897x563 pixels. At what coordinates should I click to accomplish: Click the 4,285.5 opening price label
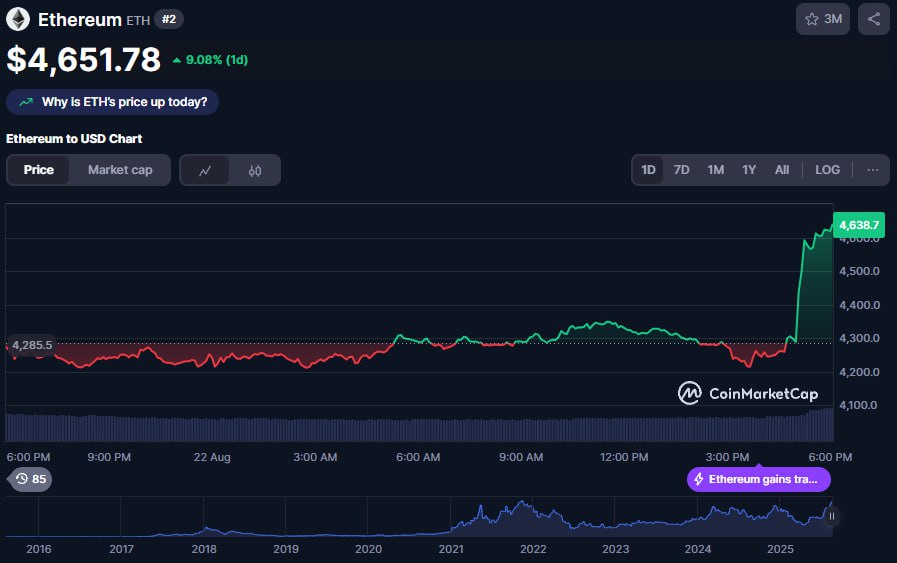(32, 345)
